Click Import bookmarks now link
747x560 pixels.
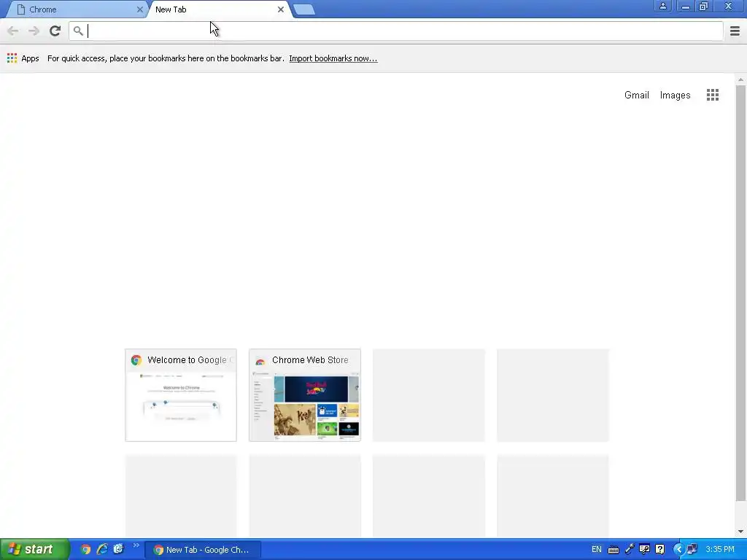333,58
